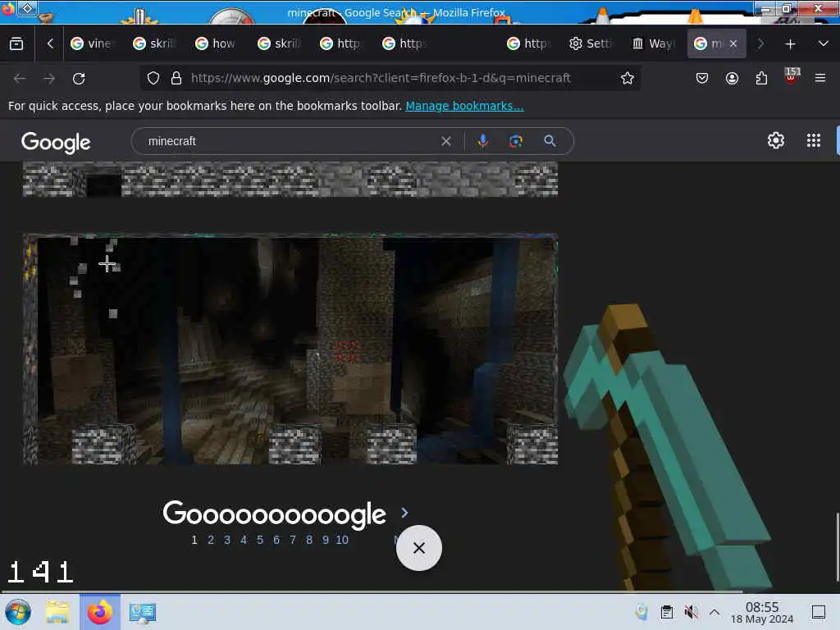Start voice search with microphone

click(482, 141)
